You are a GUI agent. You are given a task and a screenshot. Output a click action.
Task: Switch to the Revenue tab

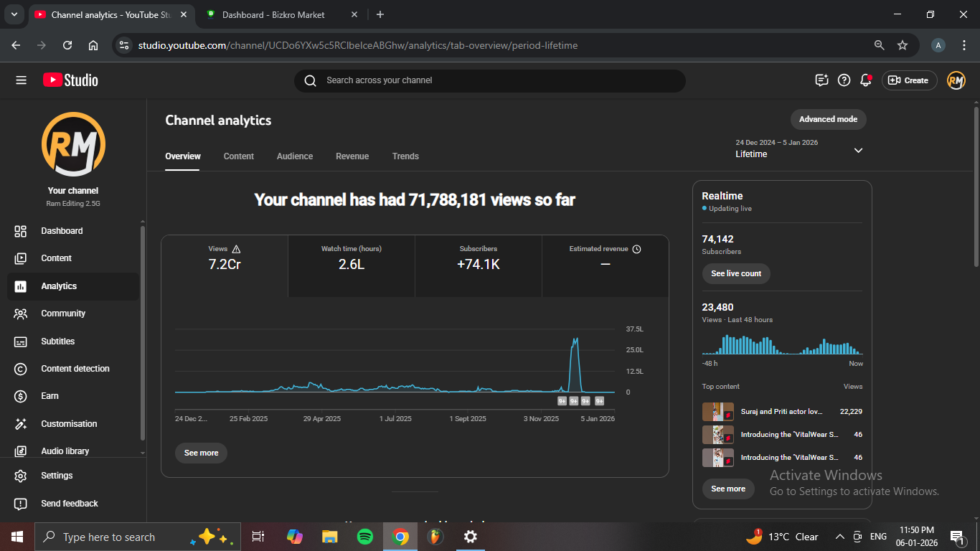pyautogui.click(x=352, y=156)
